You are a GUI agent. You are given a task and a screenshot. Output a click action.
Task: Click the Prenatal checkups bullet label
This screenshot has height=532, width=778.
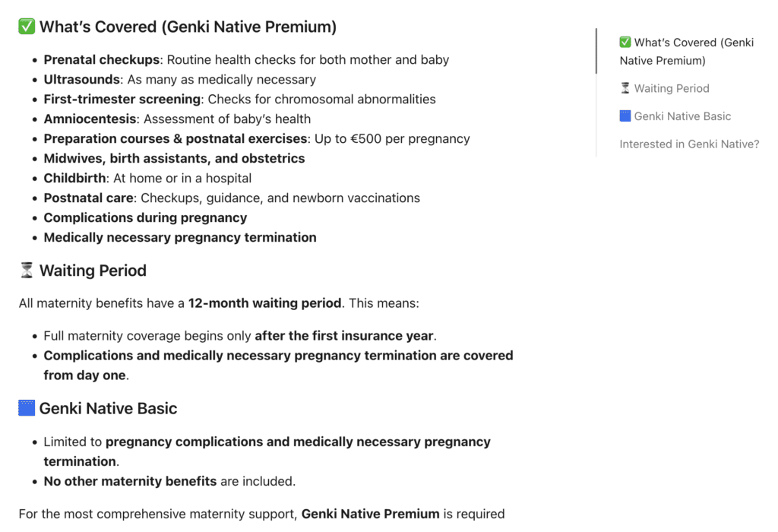[x=101, y=59]
